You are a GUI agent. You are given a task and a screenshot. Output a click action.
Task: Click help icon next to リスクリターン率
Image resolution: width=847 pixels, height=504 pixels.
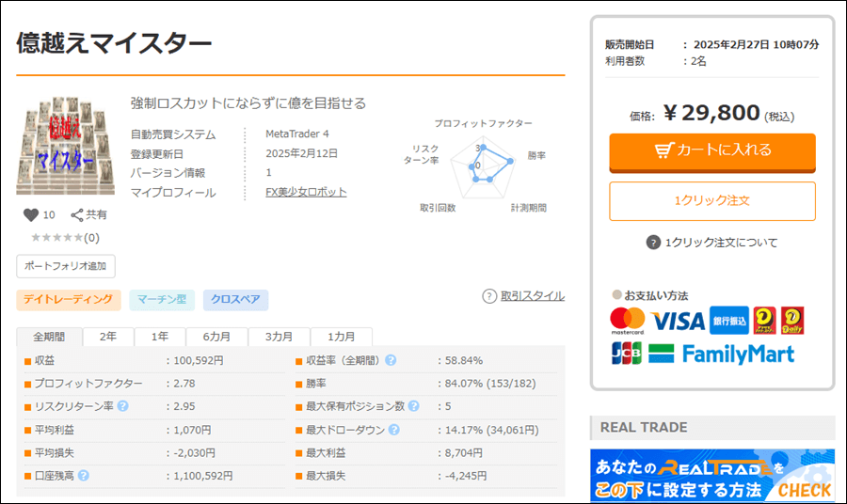[123, 406]
